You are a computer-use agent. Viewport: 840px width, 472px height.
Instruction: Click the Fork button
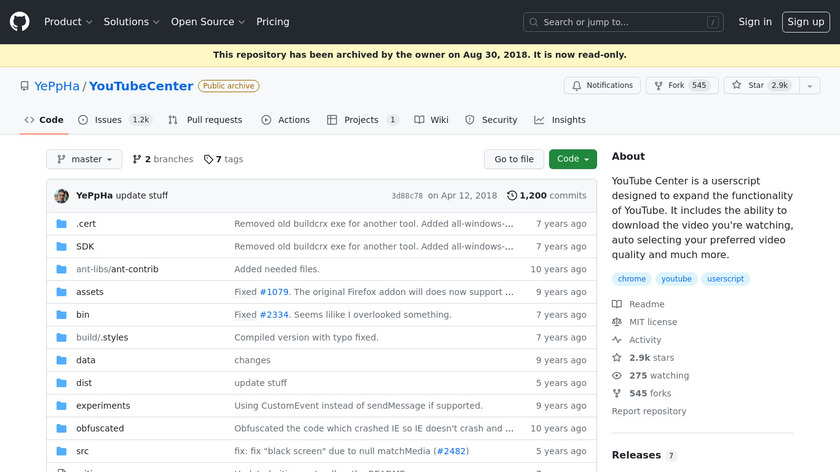680,86
